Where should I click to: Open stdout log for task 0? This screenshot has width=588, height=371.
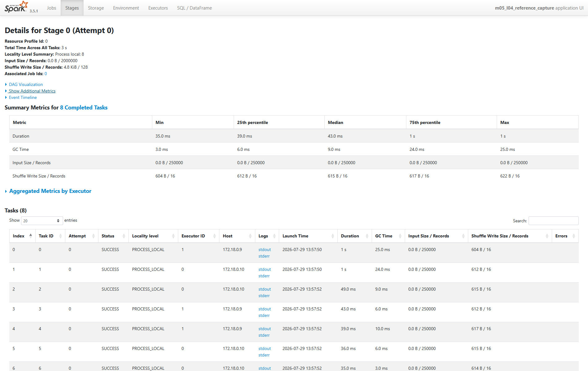click(x=265, y=249)
